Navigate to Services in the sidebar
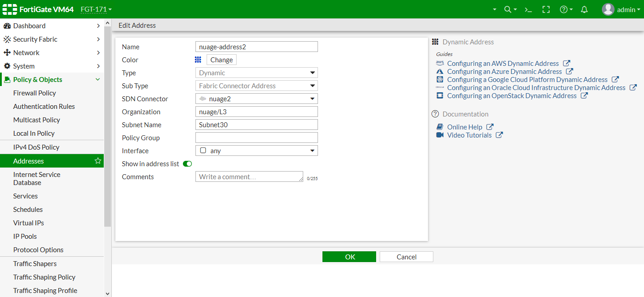Image resolution: width=644 pixels, height=297 pixels. [25, 196]
